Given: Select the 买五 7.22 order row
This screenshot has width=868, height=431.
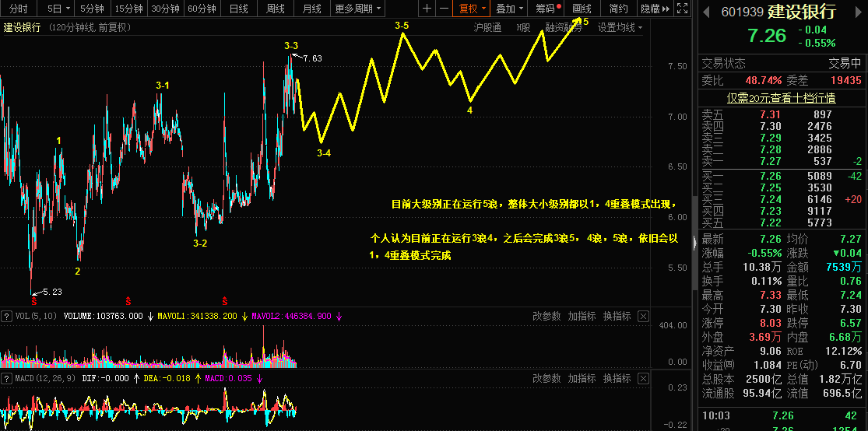Looking at the screenshot, I should point(782,223).
